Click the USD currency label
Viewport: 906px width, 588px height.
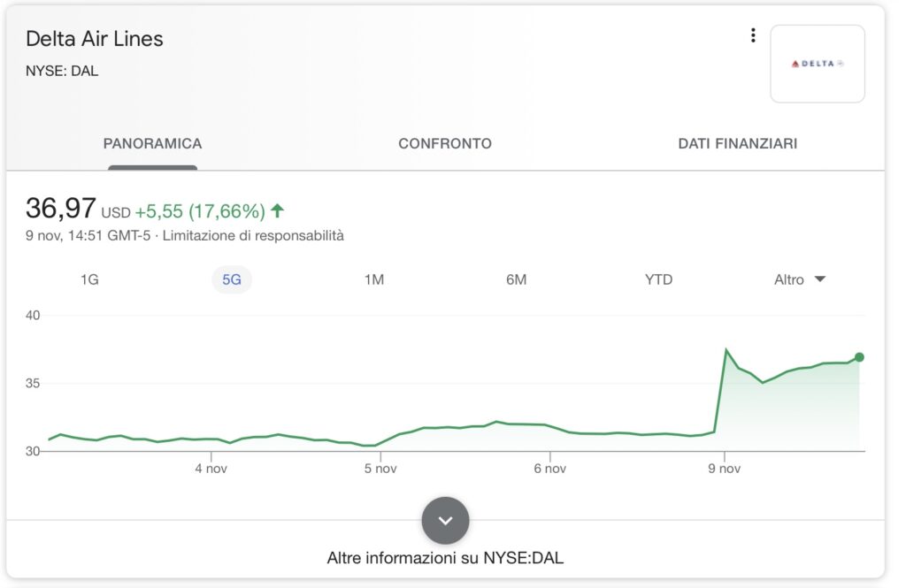pyautogui.click(x=116, y=213)
